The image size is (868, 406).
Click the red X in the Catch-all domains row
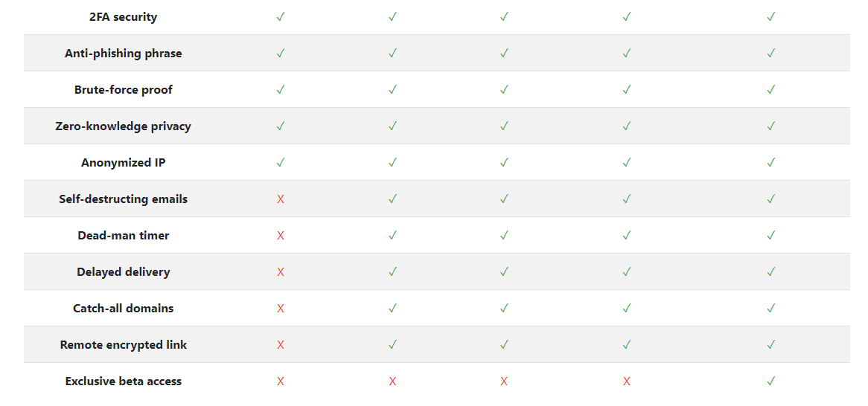(281, 309)
